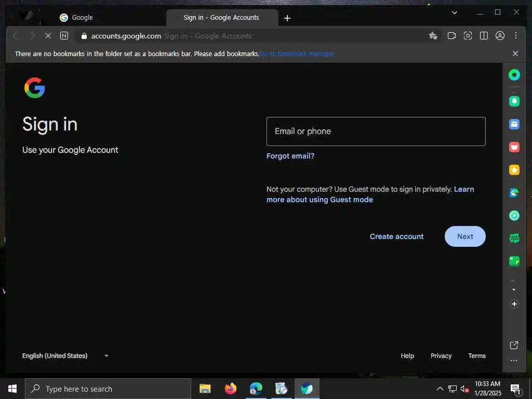Open the screen recorder camera icon

pyautogui.click(x=451, y=36)
